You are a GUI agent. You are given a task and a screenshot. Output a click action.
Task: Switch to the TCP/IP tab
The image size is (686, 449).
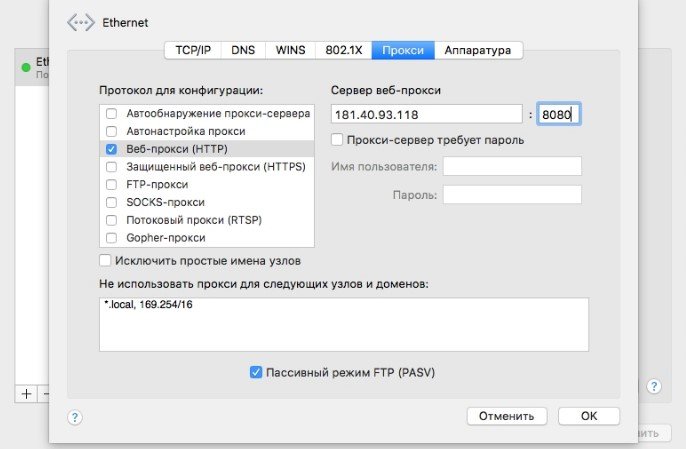tap(193, 50)
